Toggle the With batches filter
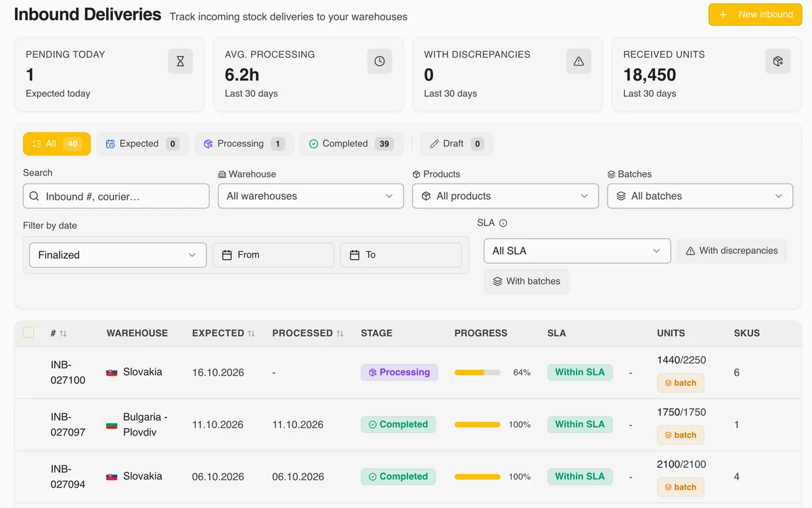 [x=526, y=281]
